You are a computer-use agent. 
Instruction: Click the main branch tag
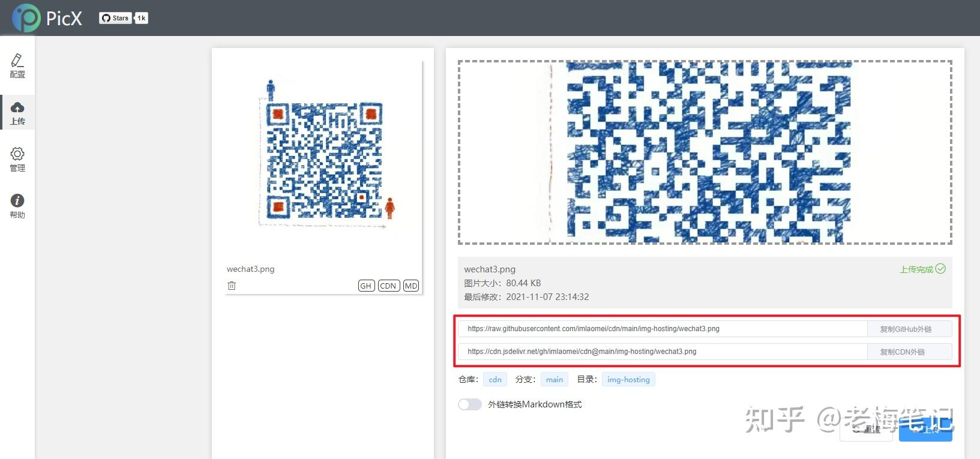pyautogui.click(x=555, y=379)
